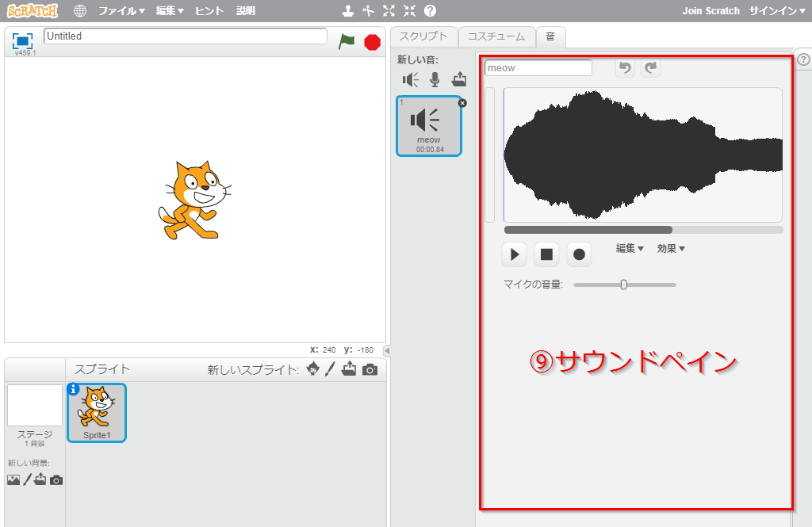Open the camera to capture a new sprite
The image size is (812, 527).
click(x=369, y=369)
